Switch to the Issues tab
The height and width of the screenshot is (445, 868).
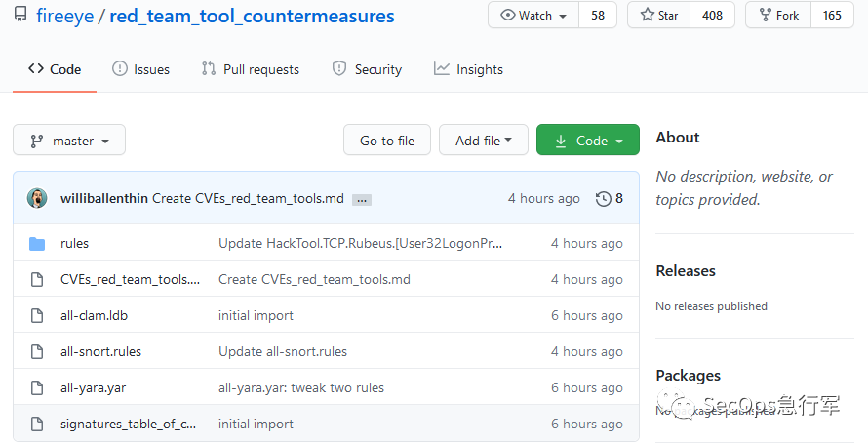click(140, 69)
